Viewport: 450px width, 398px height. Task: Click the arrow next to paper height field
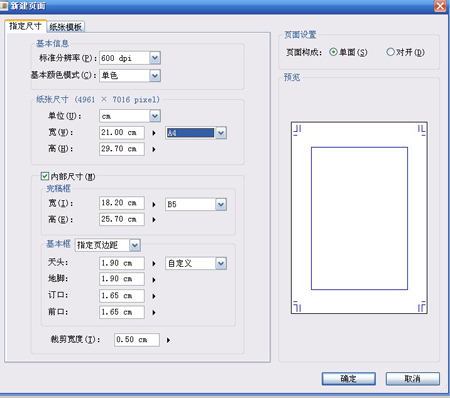tap(154, 149)
